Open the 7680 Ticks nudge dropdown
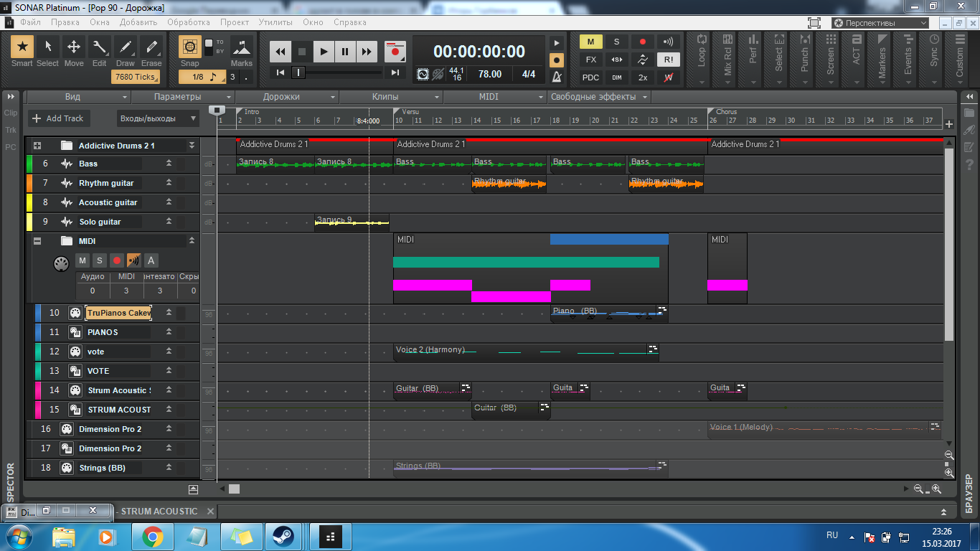The image size is (980, 551). (135, 77)
